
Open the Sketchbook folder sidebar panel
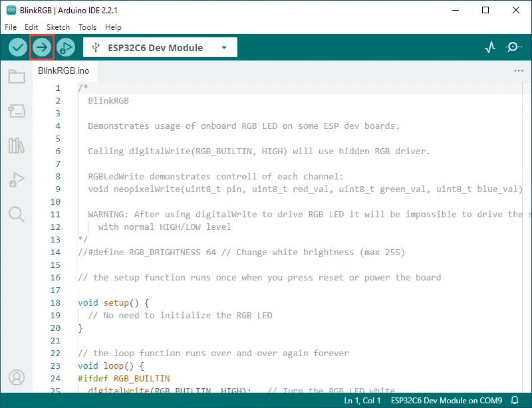[x=17, y=76]
